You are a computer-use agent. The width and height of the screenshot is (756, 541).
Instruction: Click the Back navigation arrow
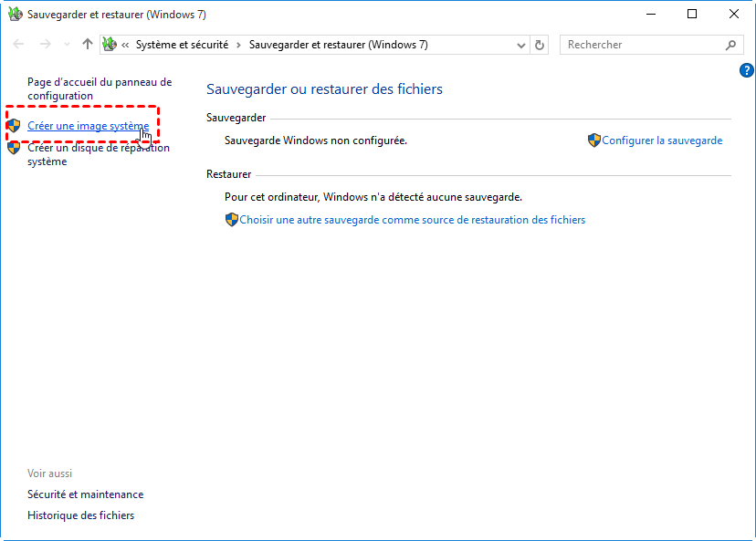[x=18, y=45]
